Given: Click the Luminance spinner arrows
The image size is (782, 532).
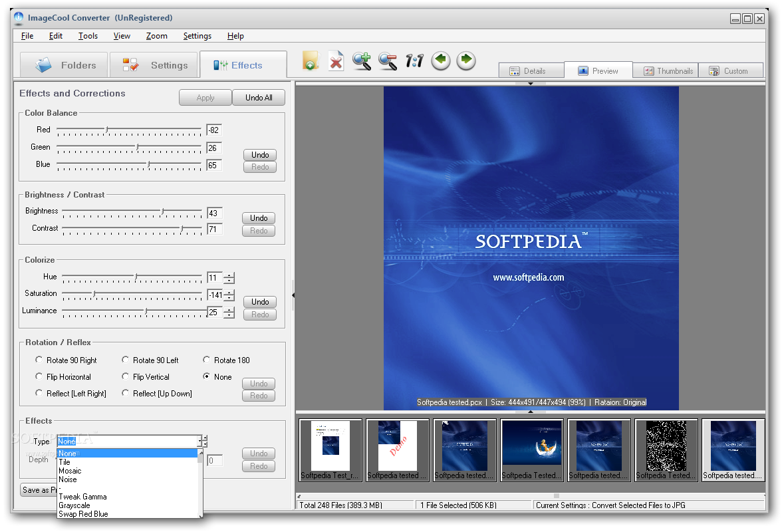Looking at the screenshot, I should pyautogui.click(x=229, y=313).
